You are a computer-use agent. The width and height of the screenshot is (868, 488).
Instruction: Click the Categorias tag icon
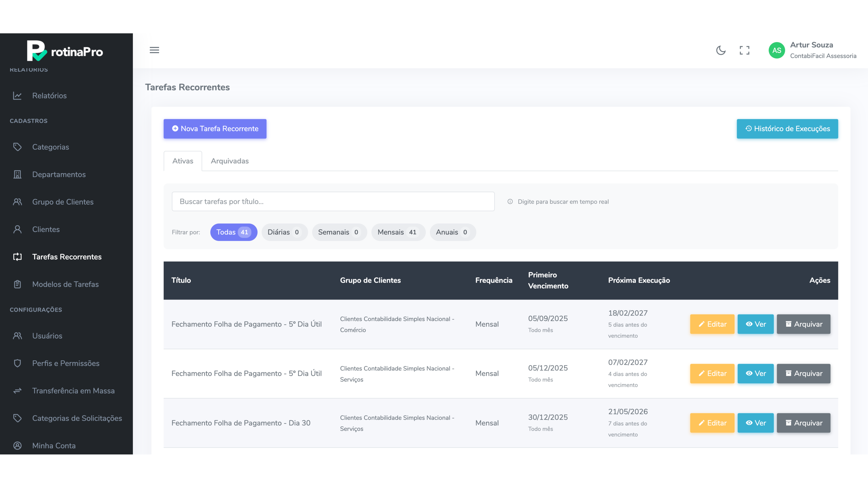tap(18, 147)
